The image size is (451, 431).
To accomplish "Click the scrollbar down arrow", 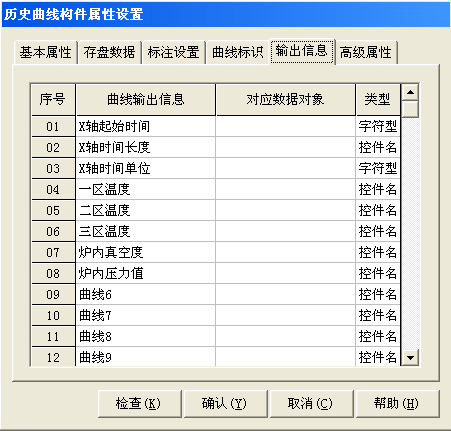I will [x=410, y=358].
